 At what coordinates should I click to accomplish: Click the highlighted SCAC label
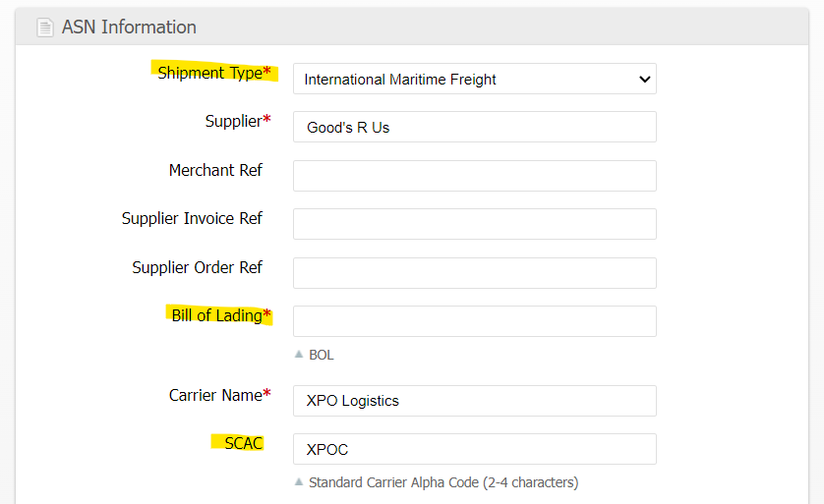(x=243, y=443)
